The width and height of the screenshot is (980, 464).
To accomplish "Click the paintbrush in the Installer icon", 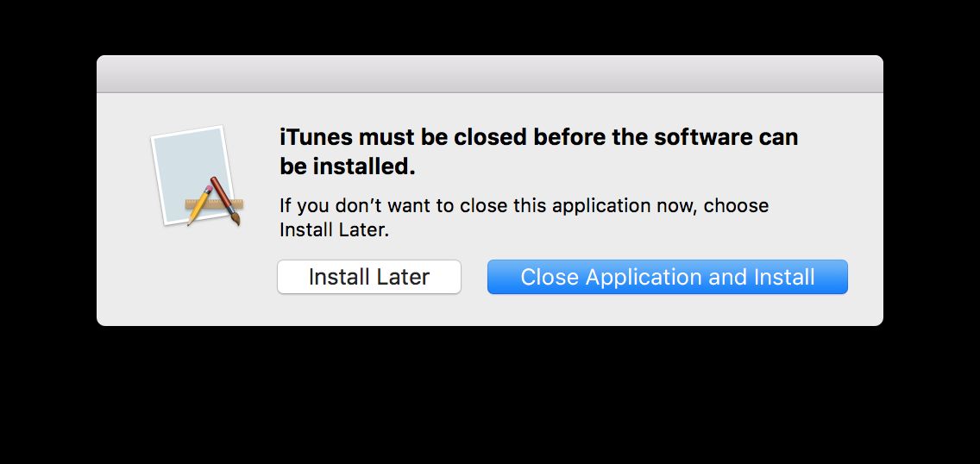I will [226, 200].
